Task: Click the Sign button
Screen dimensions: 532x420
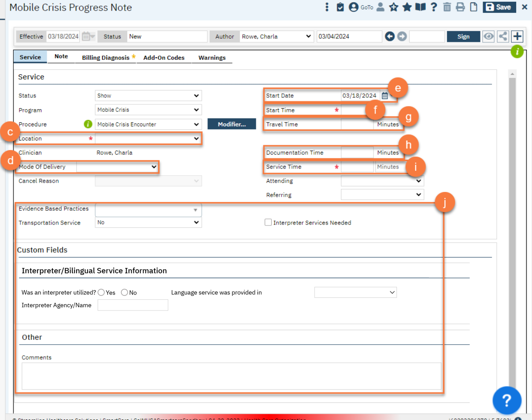Action: click(463, 37)
